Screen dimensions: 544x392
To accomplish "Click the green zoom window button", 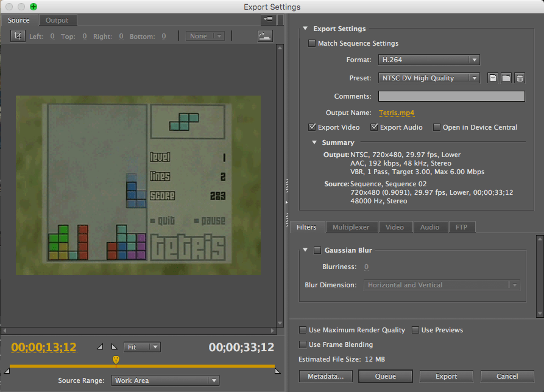I will pyautogui.click(x=34, y=7).
